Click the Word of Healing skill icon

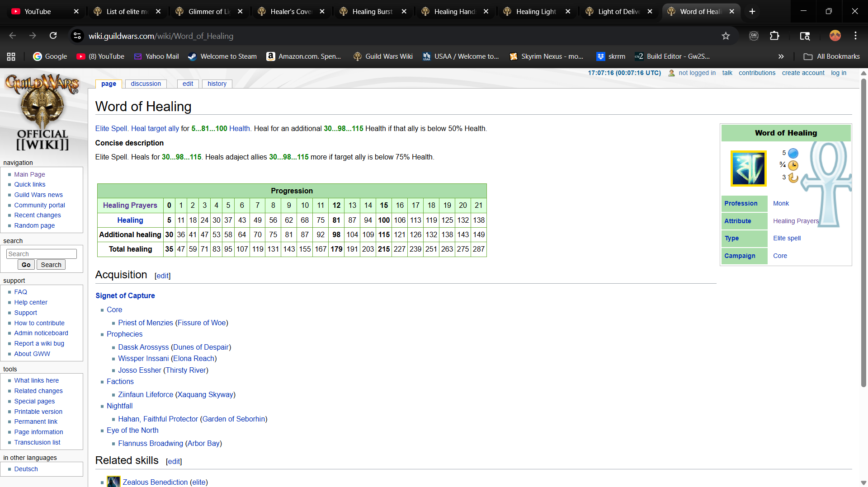(x=748, y=169)
